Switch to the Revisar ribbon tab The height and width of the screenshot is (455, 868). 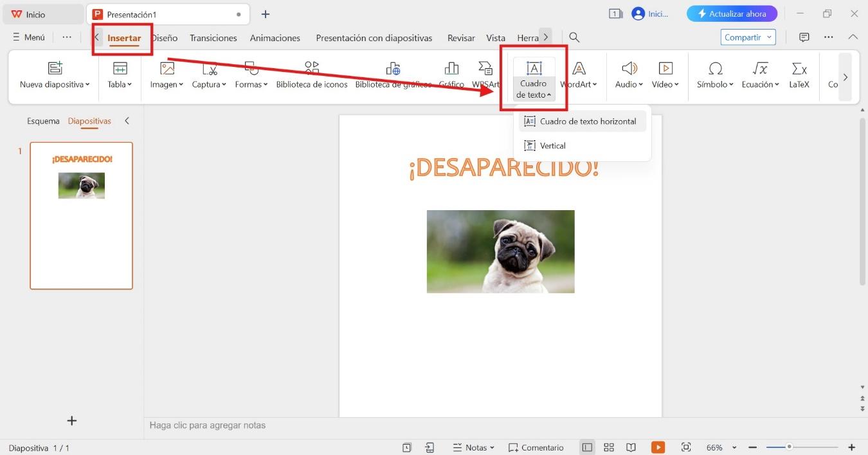(460, 37)
